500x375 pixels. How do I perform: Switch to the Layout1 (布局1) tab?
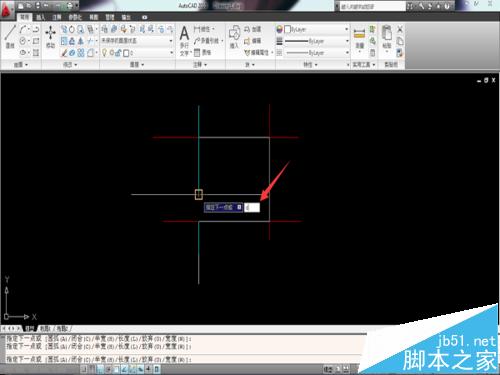[x=45, y=329]
